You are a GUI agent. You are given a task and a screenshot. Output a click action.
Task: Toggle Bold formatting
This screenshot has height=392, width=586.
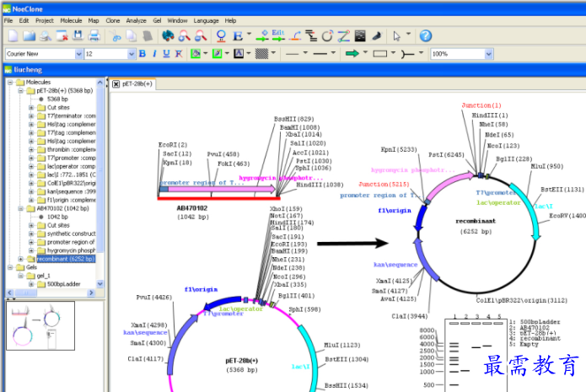click(142, 54)
